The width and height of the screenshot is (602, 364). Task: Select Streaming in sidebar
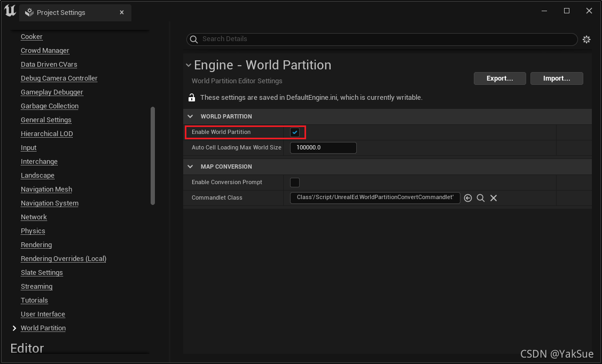click(36, 287)
